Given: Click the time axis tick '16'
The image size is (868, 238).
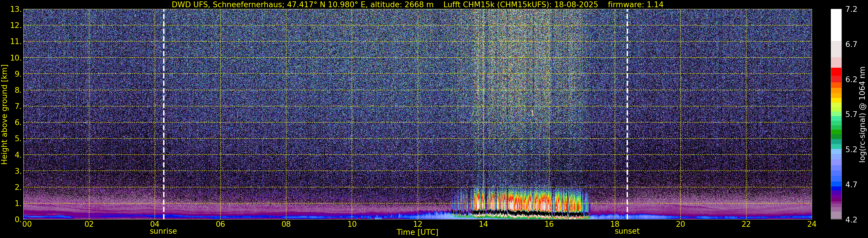Looking at the screenshot, I should tap(549, 224).
